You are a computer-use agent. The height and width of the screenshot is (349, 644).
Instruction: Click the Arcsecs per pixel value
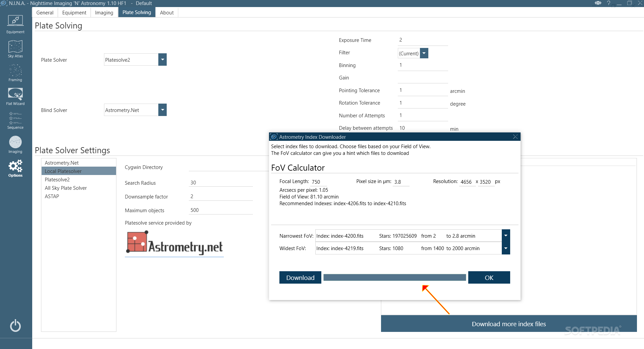point(304,190)
